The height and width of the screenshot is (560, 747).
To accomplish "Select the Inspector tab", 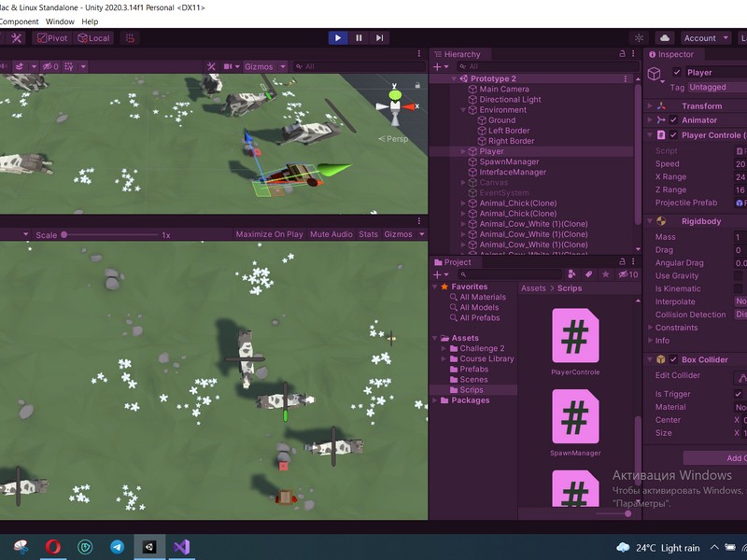I will 671,54.
